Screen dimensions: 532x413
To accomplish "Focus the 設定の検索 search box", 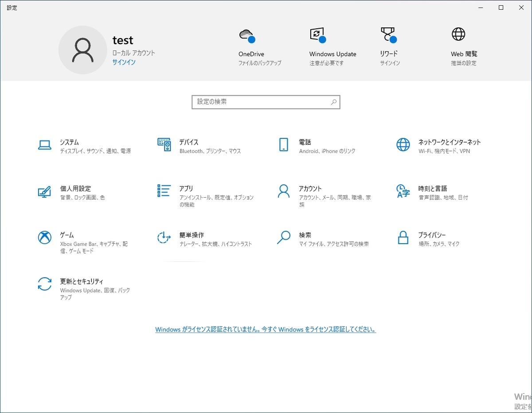I will coord(266,102).
